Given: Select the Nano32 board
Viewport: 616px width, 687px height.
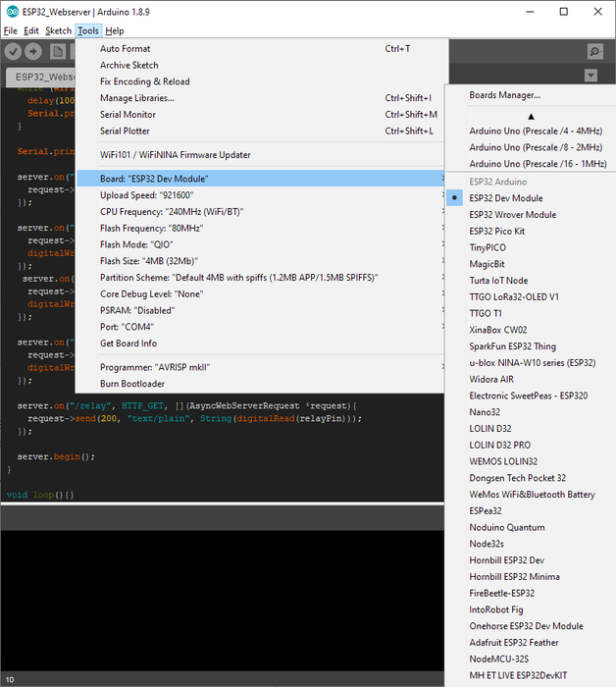Looking at the screenshot, I should click(x=531, y=412).
